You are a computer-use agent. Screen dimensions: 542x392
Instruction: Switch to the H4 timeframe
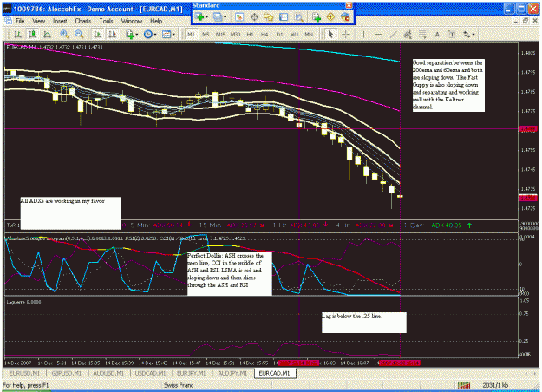pyautogui.click(x=264, y=34)
